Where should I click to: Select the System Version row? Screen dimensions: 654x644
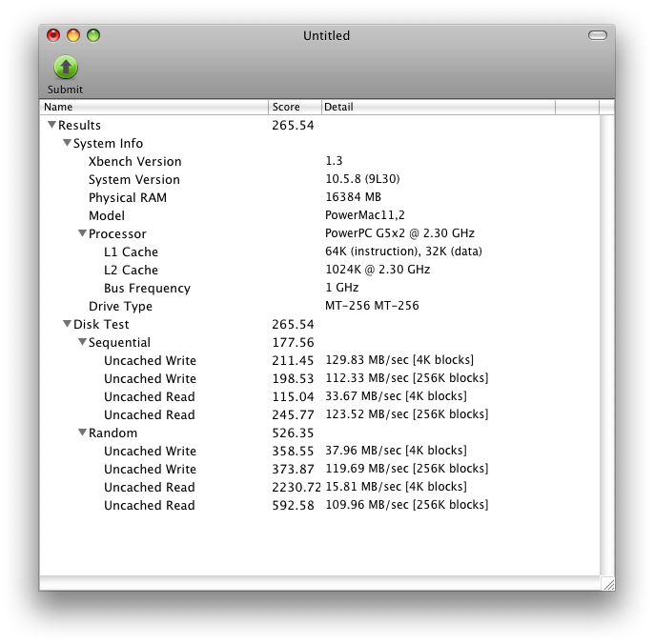320,179
